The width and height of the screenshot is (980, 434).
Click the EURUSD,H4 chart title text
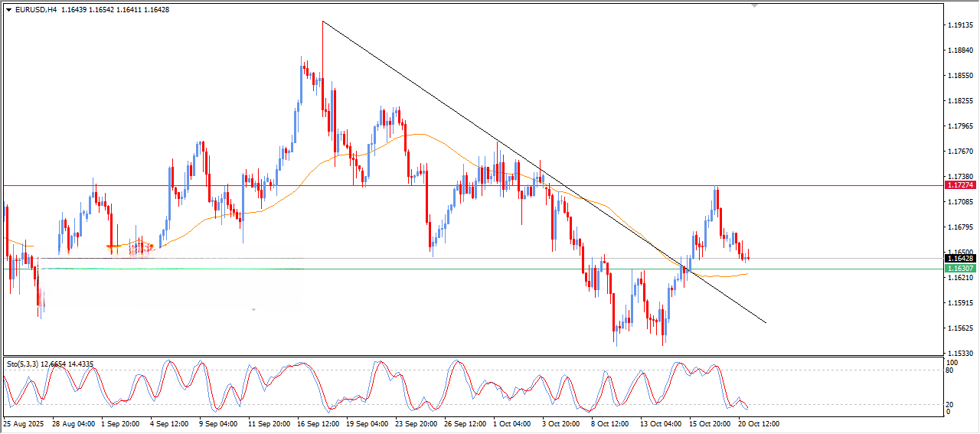tap(36, 10)
